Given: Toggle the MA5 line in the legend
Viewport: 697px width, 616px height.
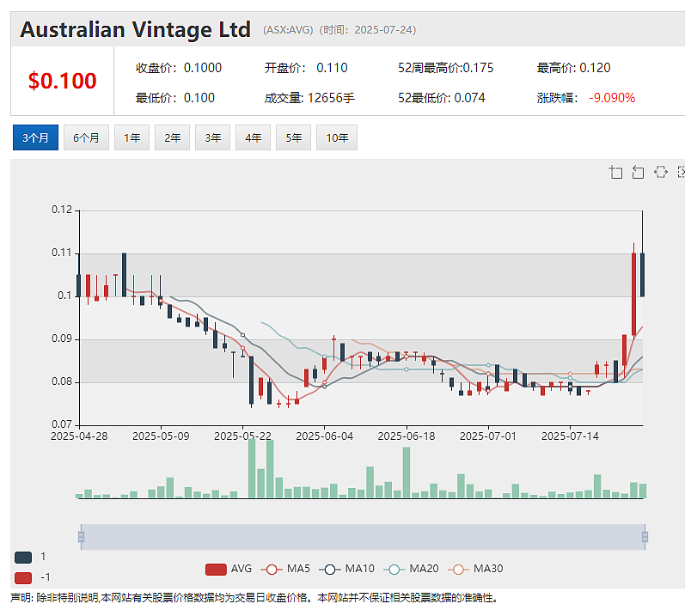Looking at the screenshot, I should tap(285, 569).
